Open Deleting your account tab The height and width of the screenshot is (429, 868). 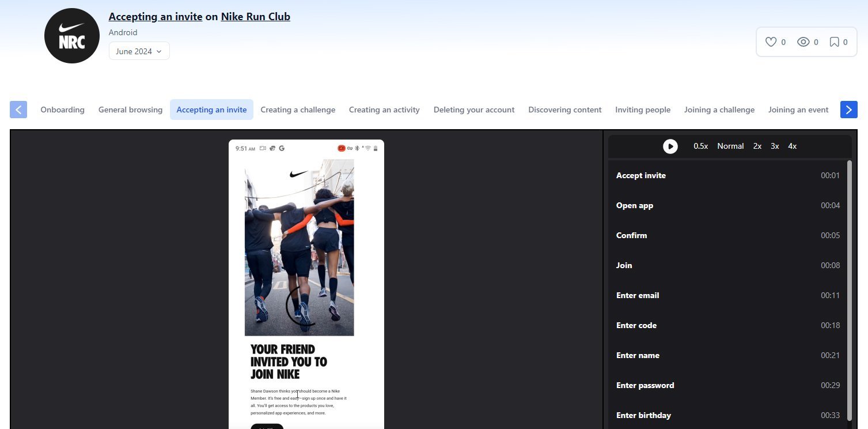474,110
